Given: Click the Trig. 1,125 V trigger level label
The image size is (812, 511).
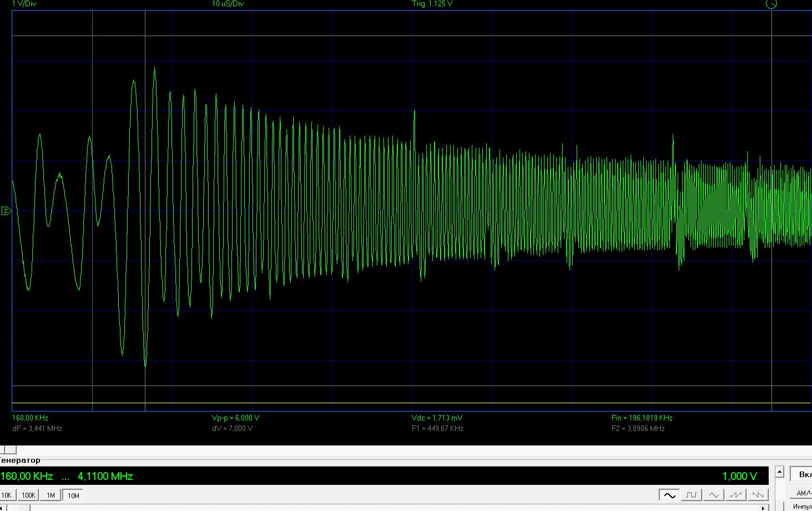Looking at the screenshot, I should [432, 4].
